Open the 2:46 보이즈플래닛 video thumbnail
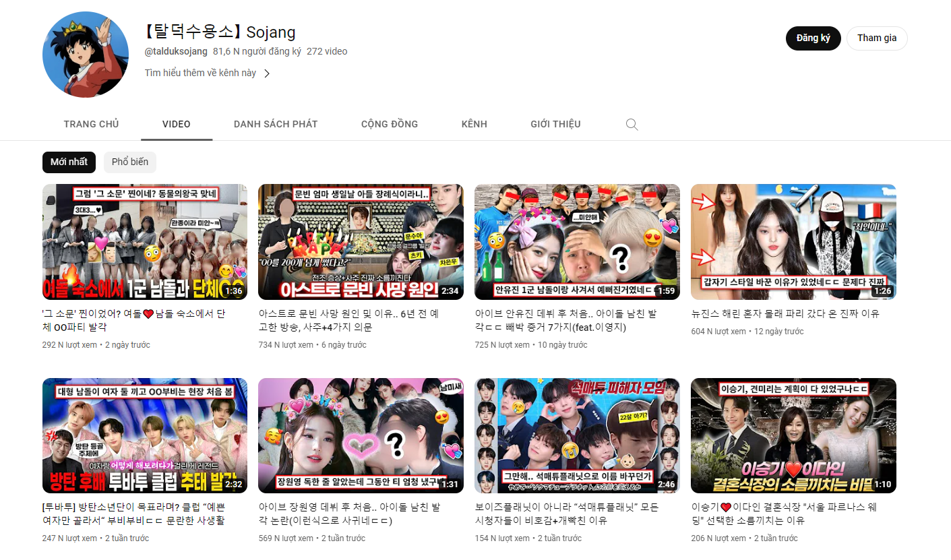 tap(577, 435)
